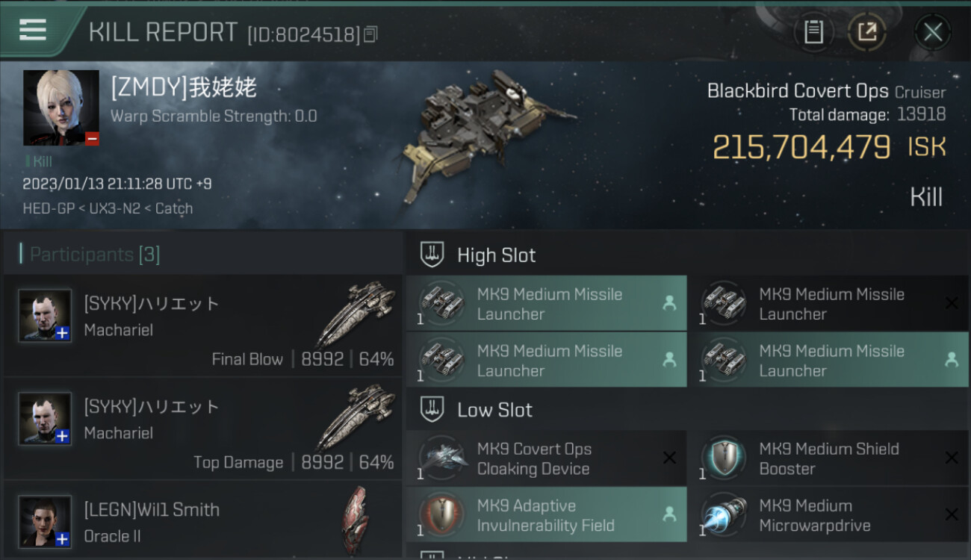
Task: Click the X mark on unhighlighted Missile Launcher
Action: (952, 303)
